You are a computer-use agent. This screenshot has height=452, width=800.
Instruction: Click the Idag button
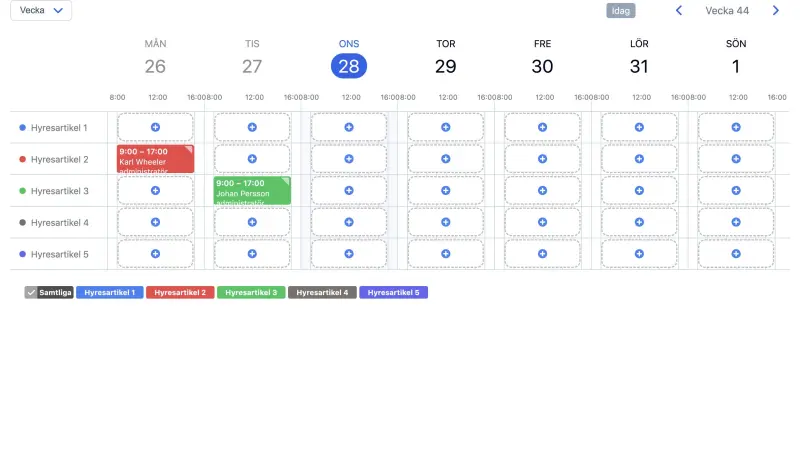pos(620,11)
